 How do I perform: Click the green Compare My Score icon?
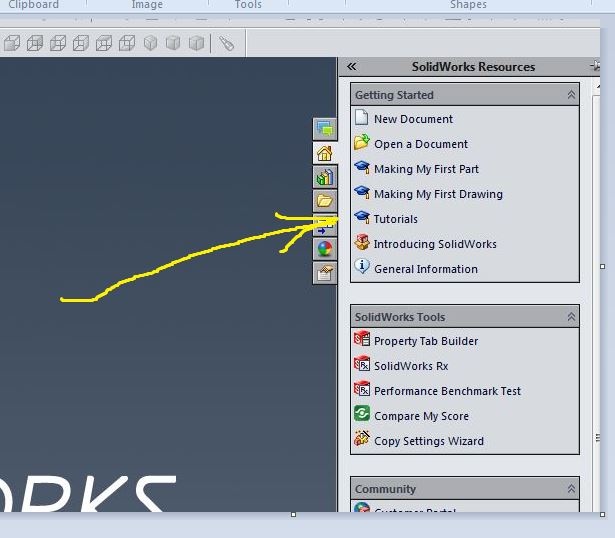click(362, 413)
